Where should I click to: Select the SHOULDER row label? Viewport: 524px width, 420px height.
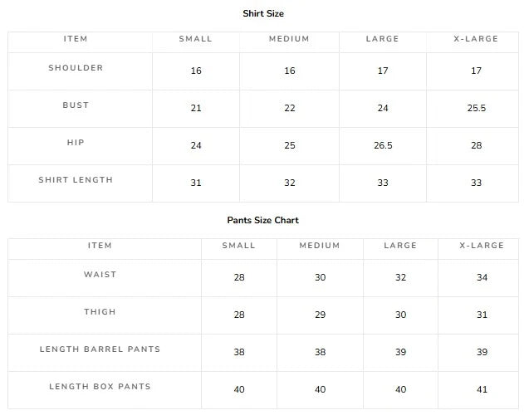(x=76, y=68)
